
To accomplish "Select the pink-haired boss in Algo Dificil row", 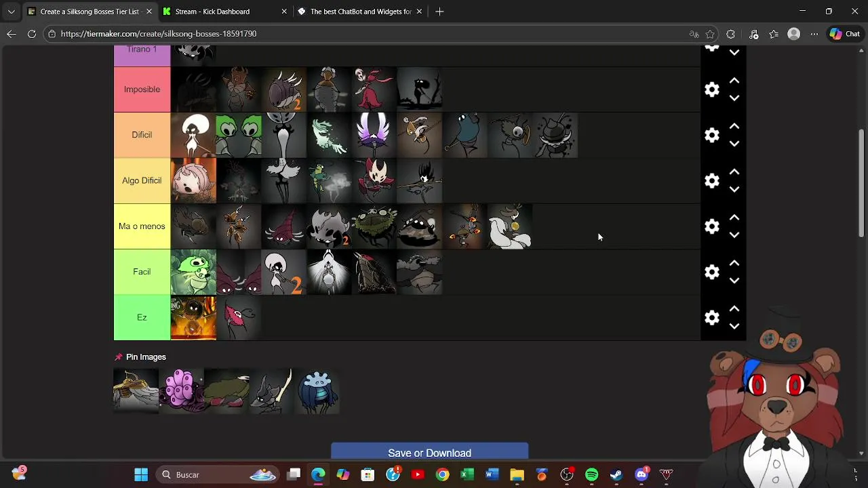I will [193, 181].
